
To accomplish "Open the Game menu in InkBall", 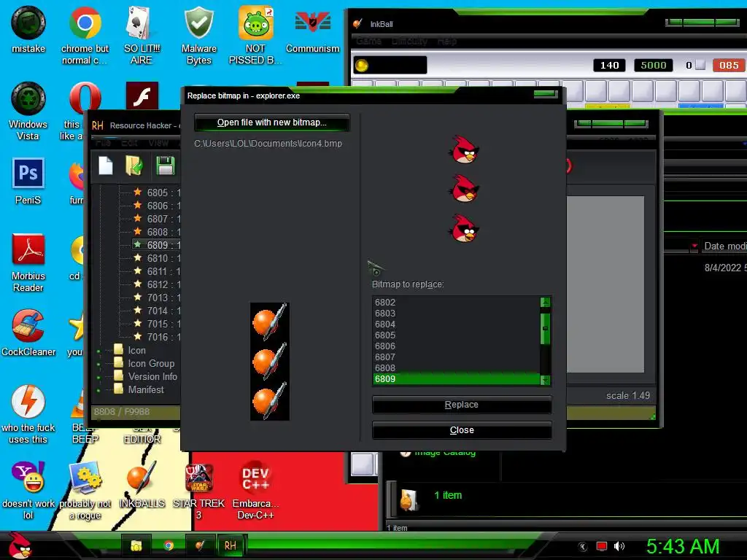I will 368,42.
